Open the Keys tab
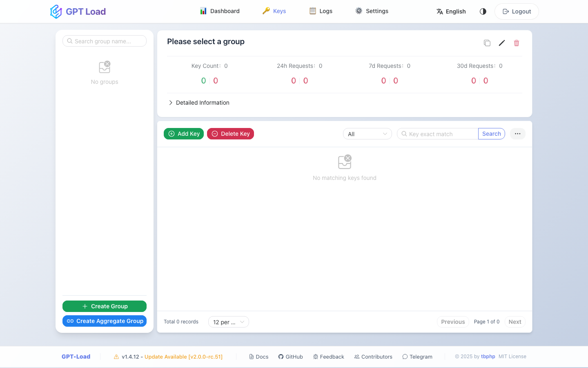 (274, 11)
